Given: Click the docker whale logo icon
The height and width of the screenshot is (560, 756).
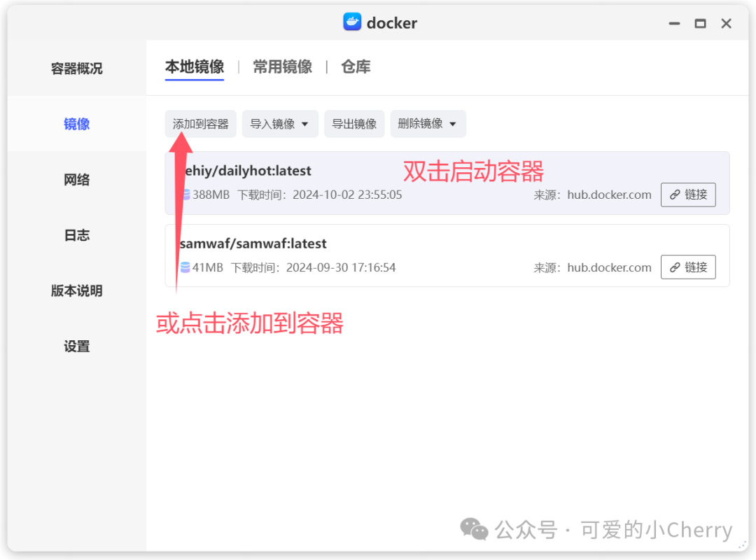Looking at the screenshot, I should click(x=352, y=22).
